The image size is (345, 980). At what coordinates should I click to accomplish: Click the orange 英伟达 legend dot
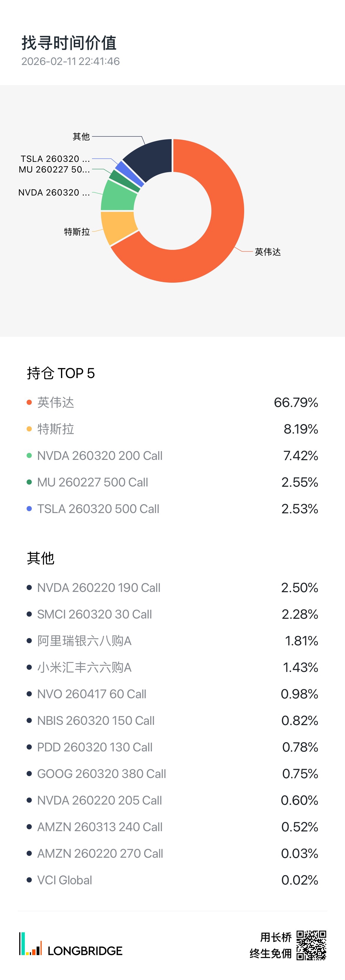click(x=29, y=403)
